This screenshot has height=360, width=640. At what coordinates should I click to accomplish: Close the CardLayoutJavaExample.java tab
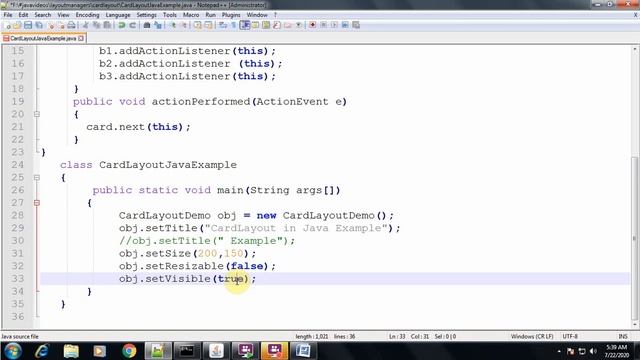tap(81, 38)
